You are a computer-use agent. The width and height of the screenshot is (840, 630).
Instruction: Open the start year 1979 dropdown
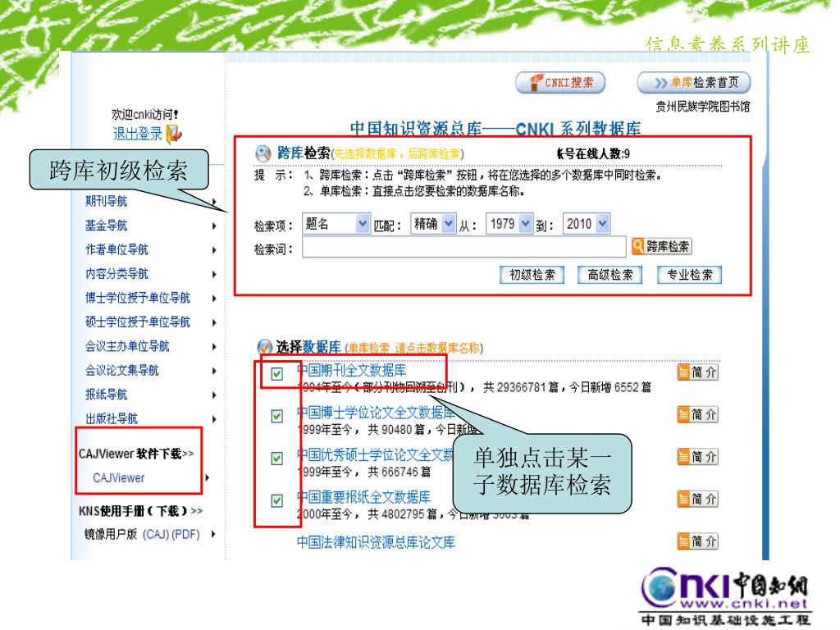pos(509,223)
